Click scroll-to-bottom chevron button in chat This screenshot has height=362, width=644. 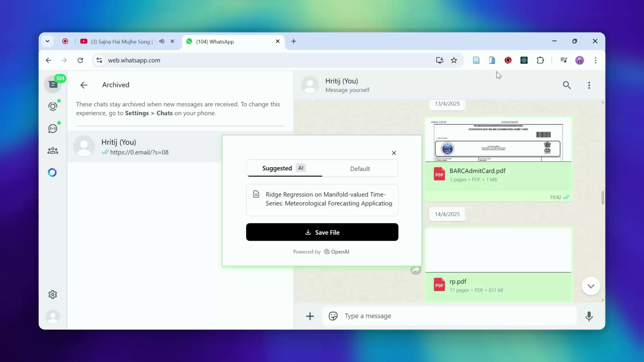(591, 286)
